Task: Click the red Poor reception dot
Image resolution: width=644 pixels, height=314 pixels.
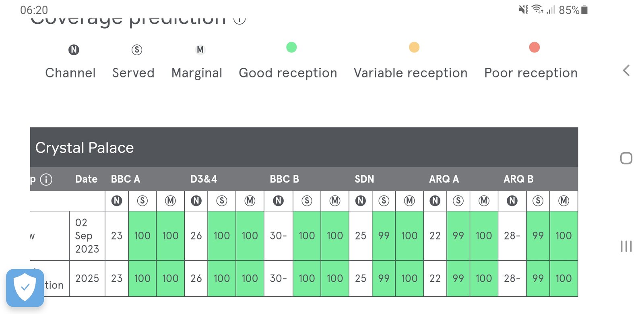Action: tap(534, 48)
